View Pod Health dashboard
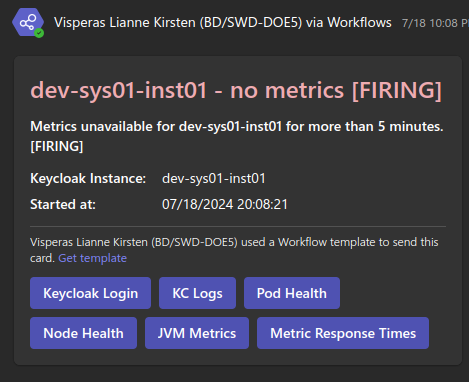 [292, 293]
